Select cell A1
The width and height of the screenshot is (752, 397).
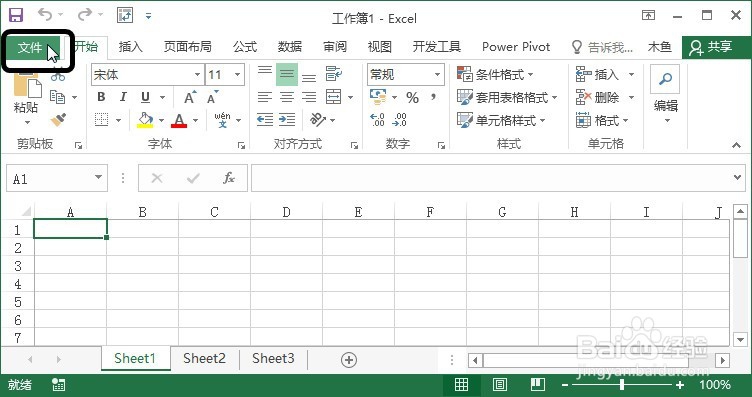[x=70, y=229]
